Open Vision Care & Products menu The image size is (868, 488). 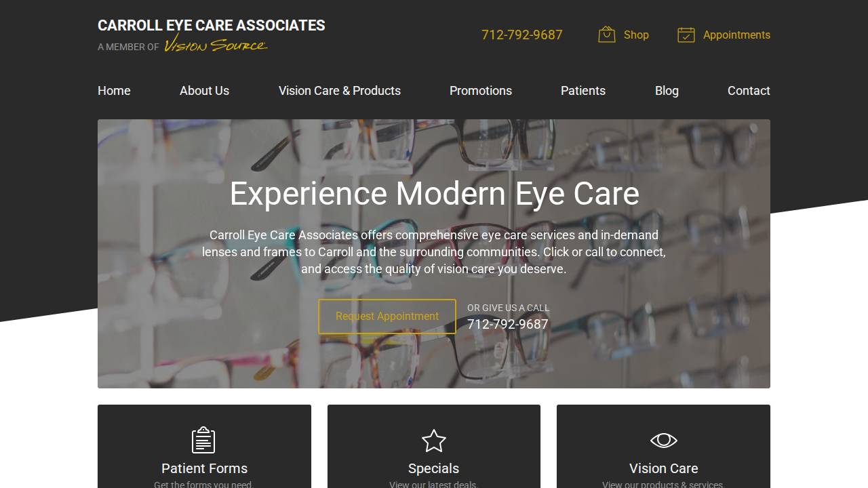click(x=340, y=91)
